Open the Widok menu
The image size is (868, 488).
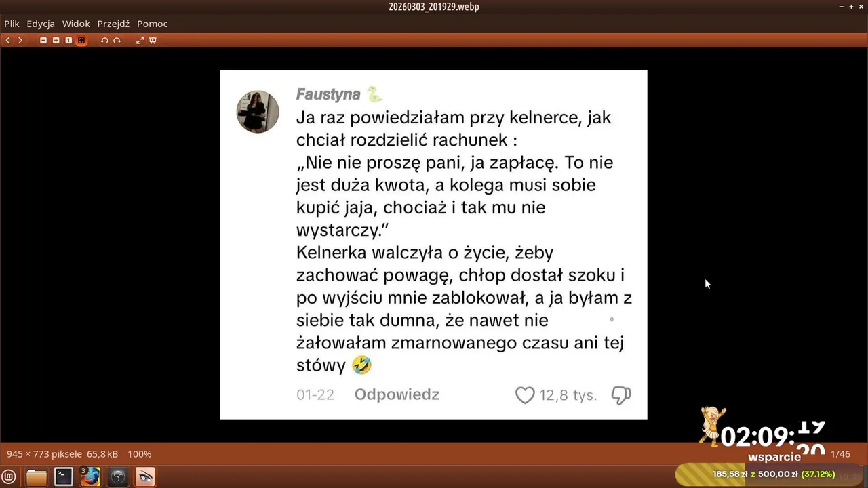click(76, 24)
